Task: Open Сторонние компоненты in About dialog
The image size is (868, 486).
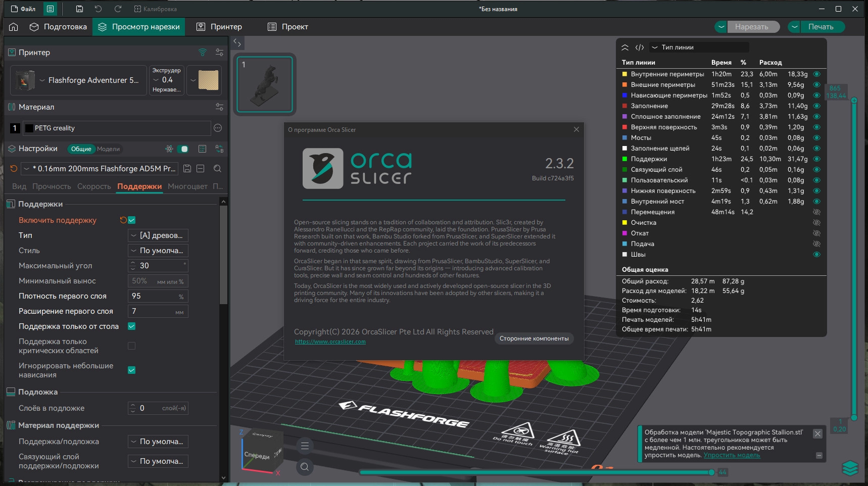Action: coord(534,338)
